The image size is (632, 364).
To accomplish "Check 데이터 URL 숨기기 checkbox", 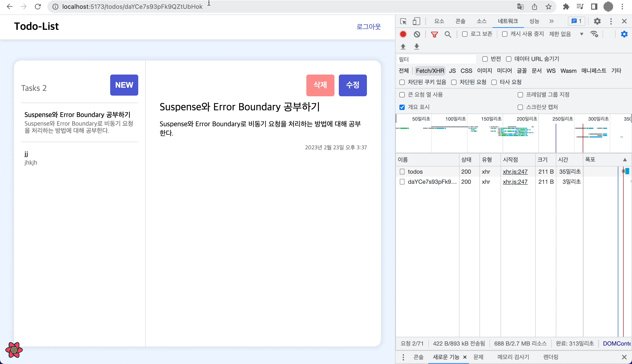I will pyautogui.click(x=509, y=59).
